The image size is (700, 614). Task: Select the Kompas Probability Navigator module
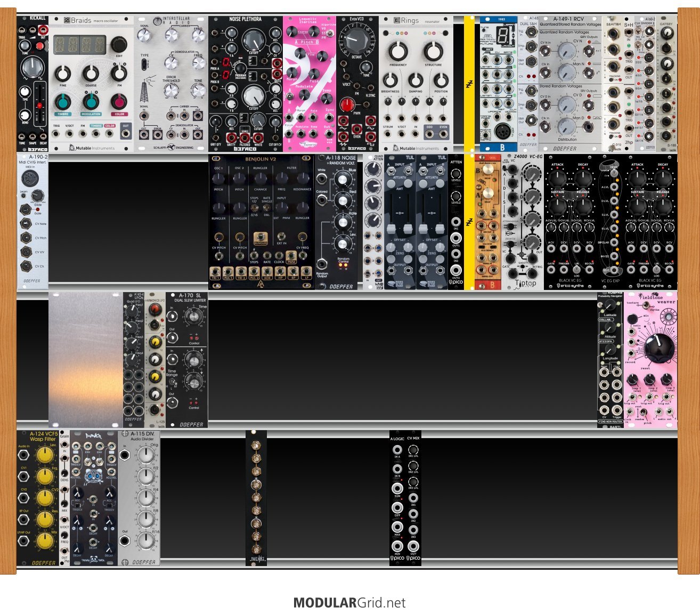click(x=611, y=360)
